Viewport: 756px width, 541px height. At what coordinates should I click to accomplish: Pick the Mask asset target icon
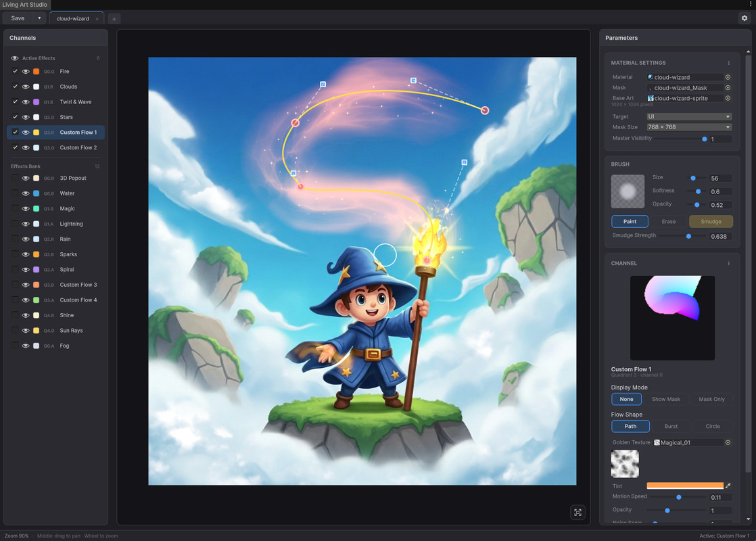728,88
